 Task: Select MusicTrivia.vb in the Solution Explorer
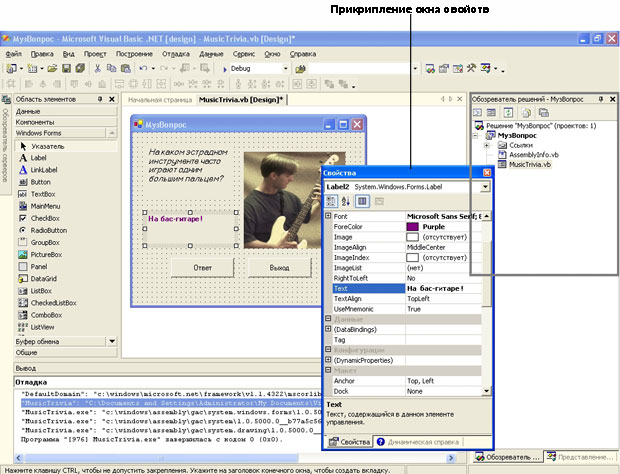click(x=529, y=165)
